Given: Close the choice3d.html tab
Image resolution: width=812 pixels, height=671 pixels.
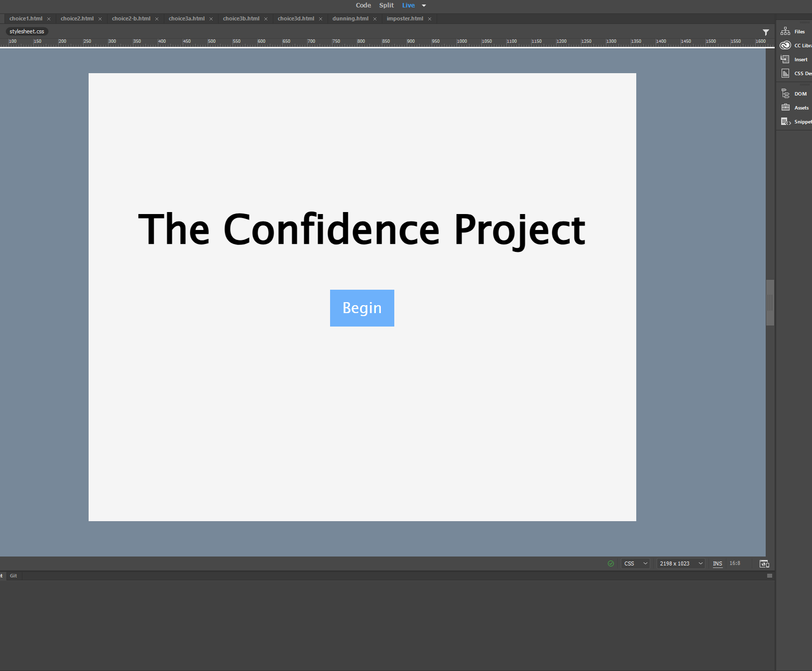Looking at the screenshot, I should click(x=321, y=19).
